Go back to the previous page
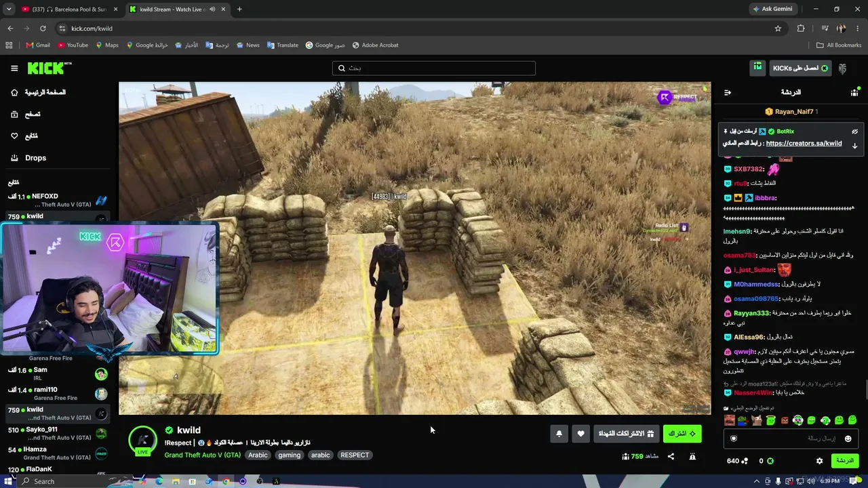868x488 pixels. point(10,28)
